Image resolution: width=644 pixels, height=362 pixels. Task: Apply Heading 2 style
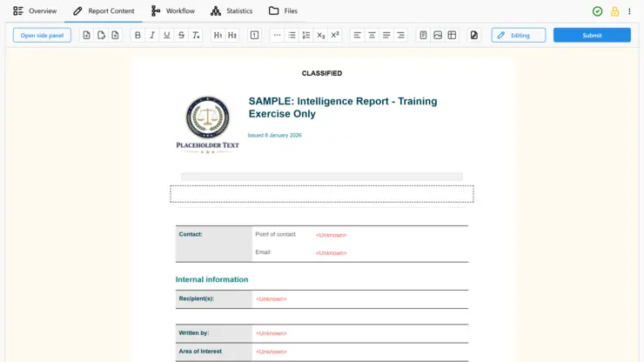[232, 36]
